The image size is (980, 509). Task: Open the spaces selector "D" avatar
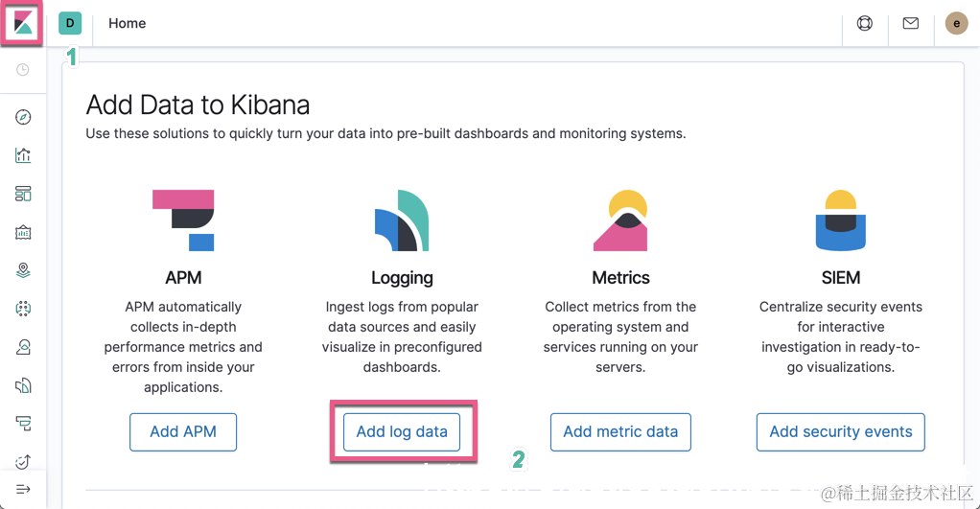point(70,23)
